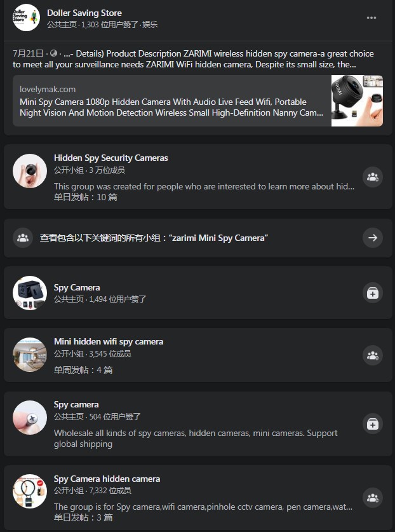Open the Mini hidden wifi spy camera title

(x=109, y=342)
